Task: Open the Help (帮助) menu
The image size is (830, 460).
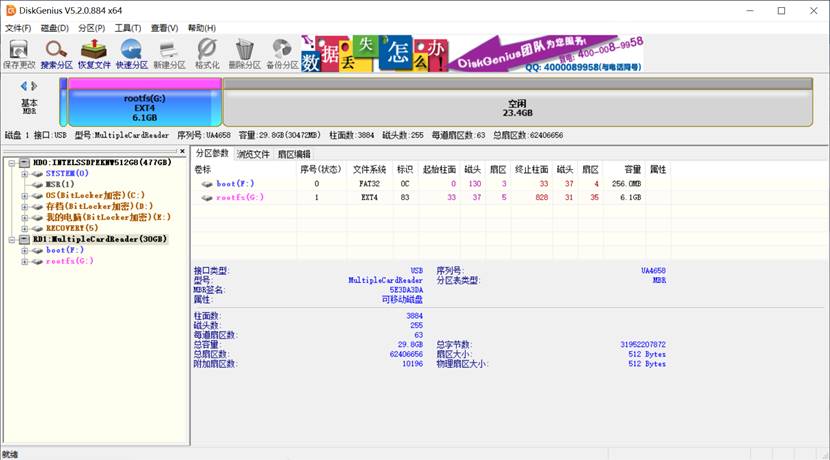Action: 202,28
